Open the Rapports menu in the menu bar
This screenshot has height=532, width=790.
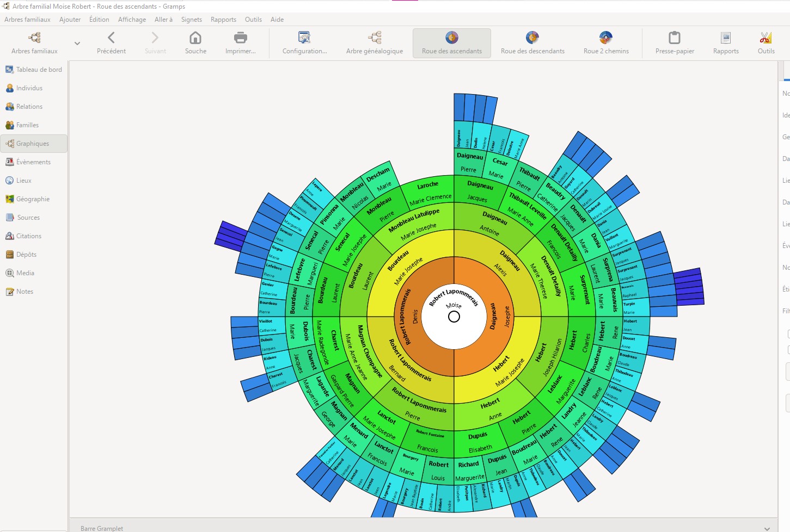coord(223,20)
